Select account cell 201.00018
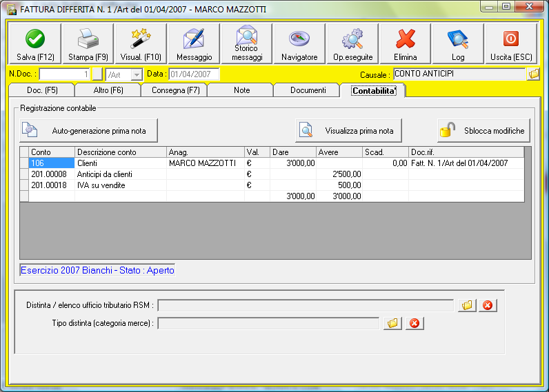This screenshot has height=392, width=549. pos(52,185)
